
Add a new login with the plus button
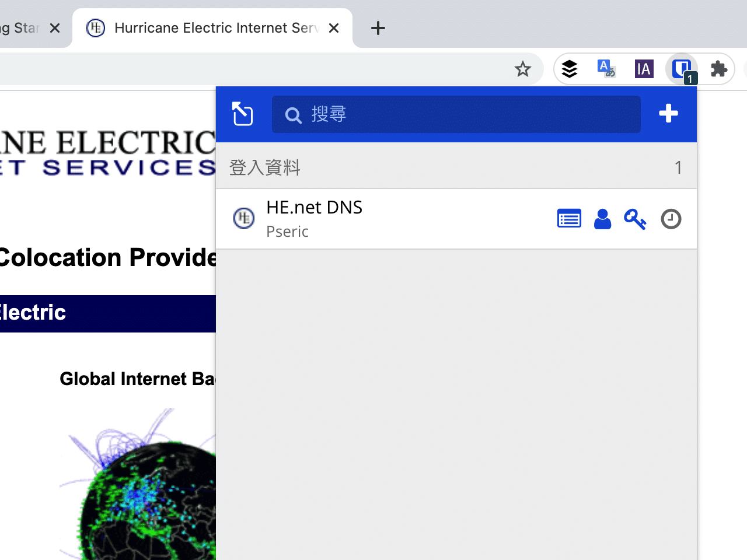669,114
